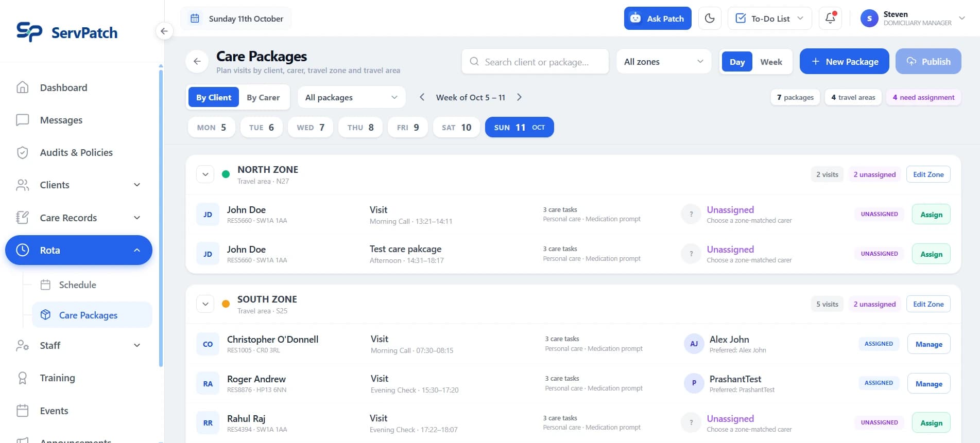
Task: Click the Audits & Policies shield icon
Action: [23, 152]
